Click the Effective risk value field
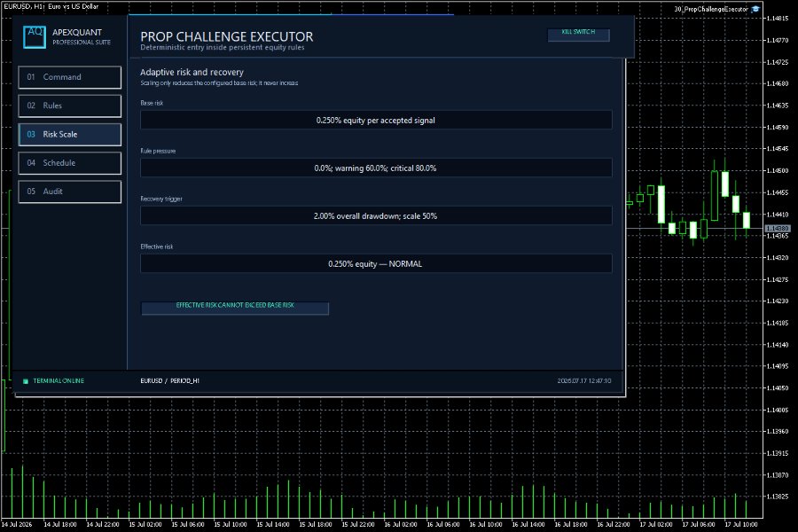 click(x=376, y=263)
